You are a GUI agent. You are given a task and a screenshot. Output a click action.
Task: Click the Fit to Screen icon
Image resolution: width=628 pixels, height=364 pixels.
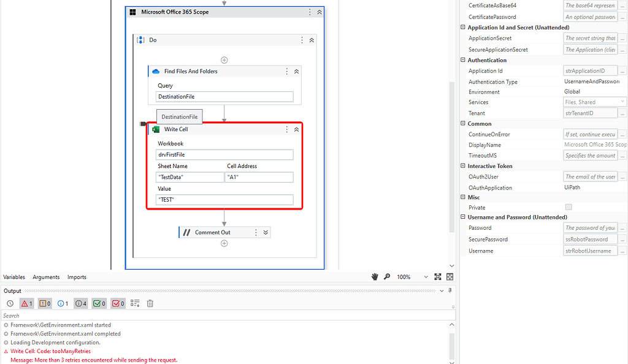pos(438,276)
